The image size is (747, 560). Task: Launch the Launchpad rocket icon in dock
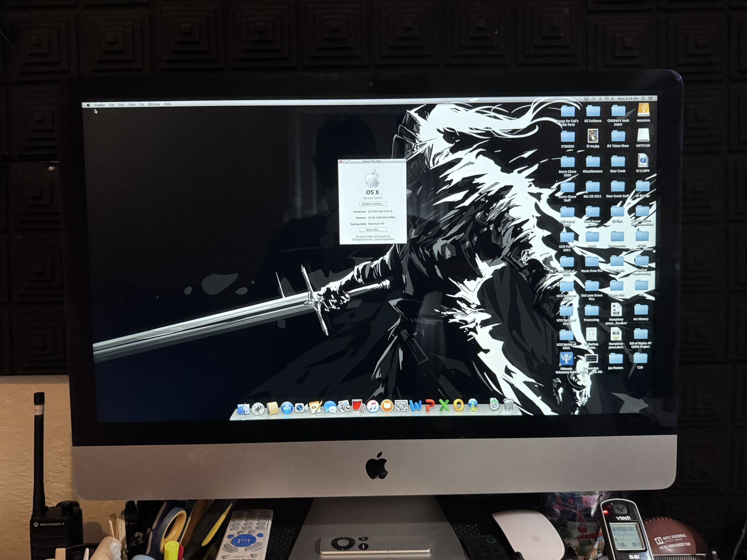(x=258, y=409)
